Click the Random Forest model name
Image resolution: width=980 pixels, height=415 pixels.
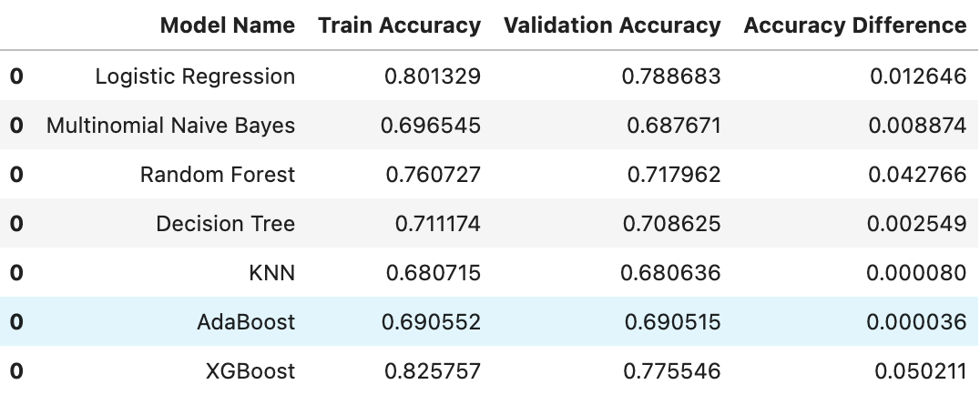tap(218, 174)
